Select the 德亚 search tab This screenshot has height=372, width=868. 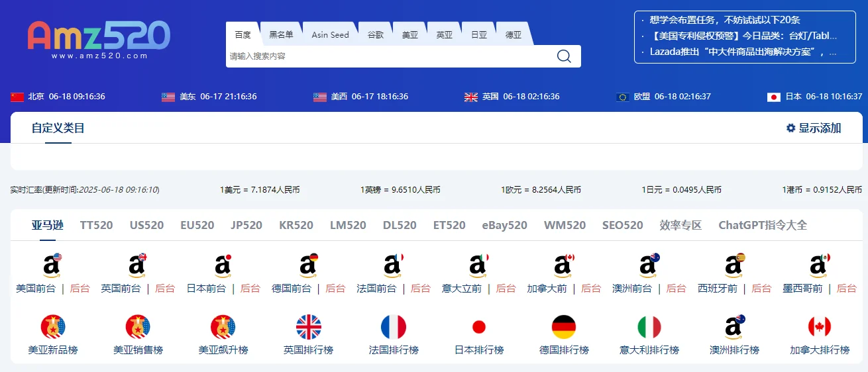(x=514, y=34)
